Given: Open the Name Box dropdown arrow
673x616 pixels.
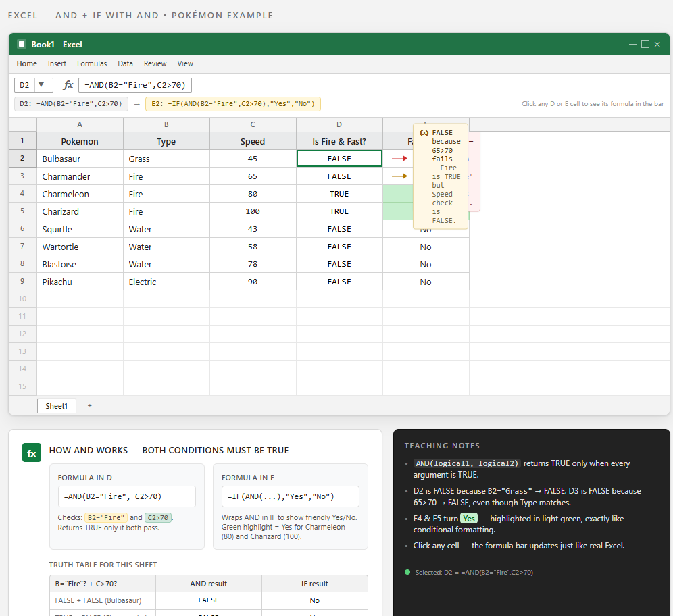Looking at the screenshot, I should click(41, 85).
